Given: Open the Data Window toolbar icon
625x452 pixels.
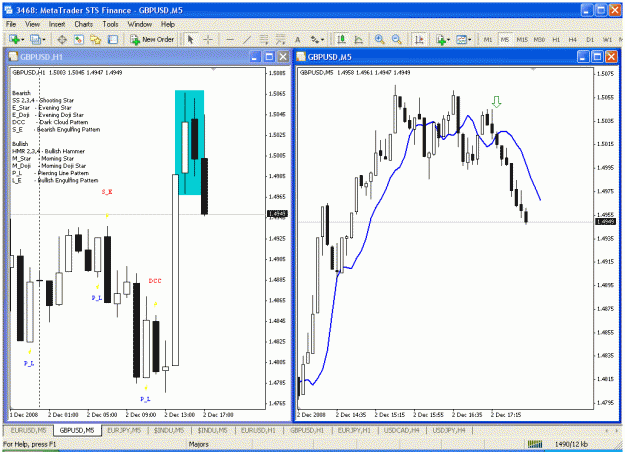Looking at the screenshot, I should [x=79, y=39].
